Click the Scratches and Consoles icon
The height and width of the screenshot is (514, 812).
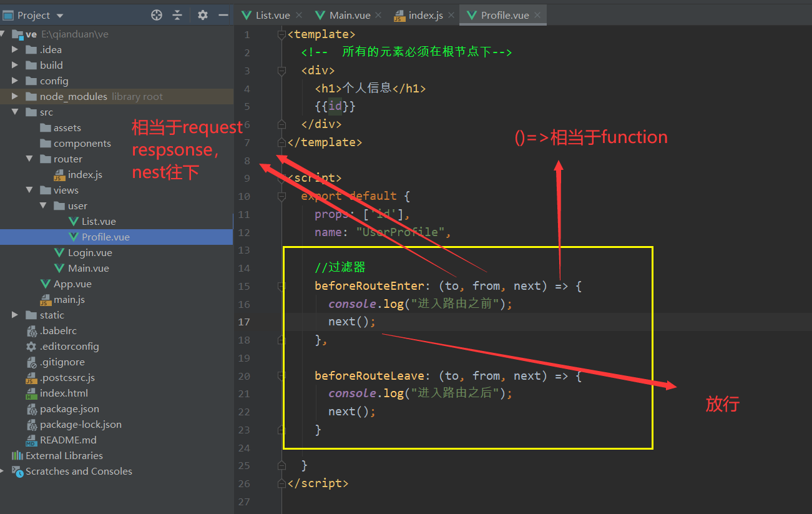pos(17,472)
